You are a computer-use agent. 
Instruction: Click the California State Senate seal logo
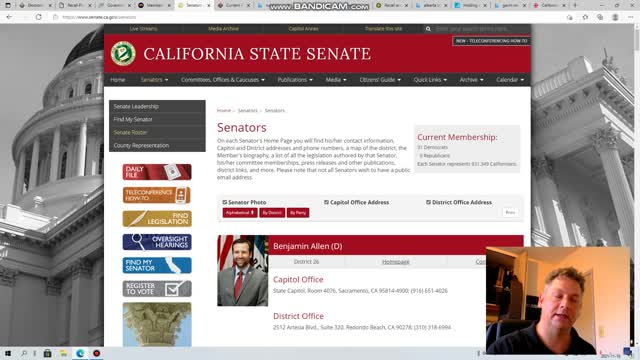click(123, 53)
